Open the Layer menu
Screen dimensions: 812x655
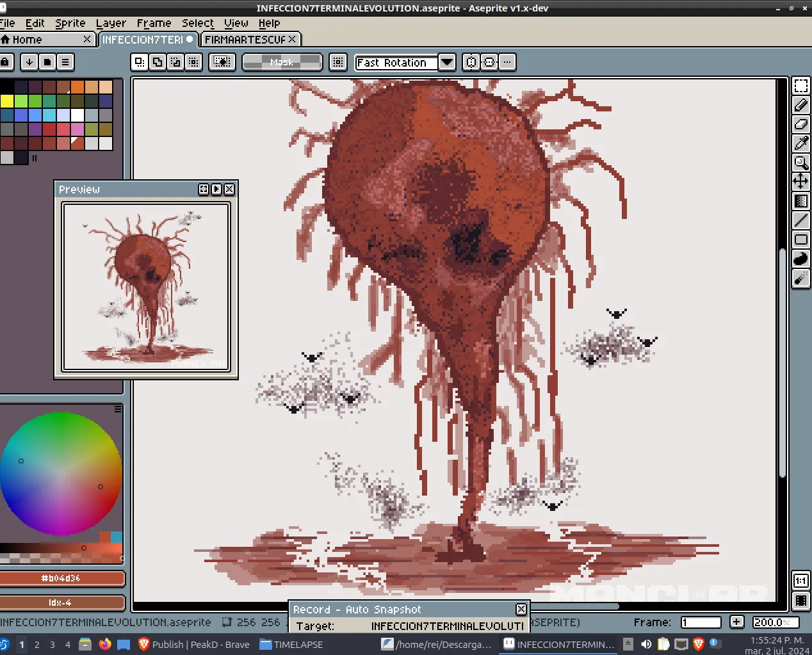coord(111,23)
